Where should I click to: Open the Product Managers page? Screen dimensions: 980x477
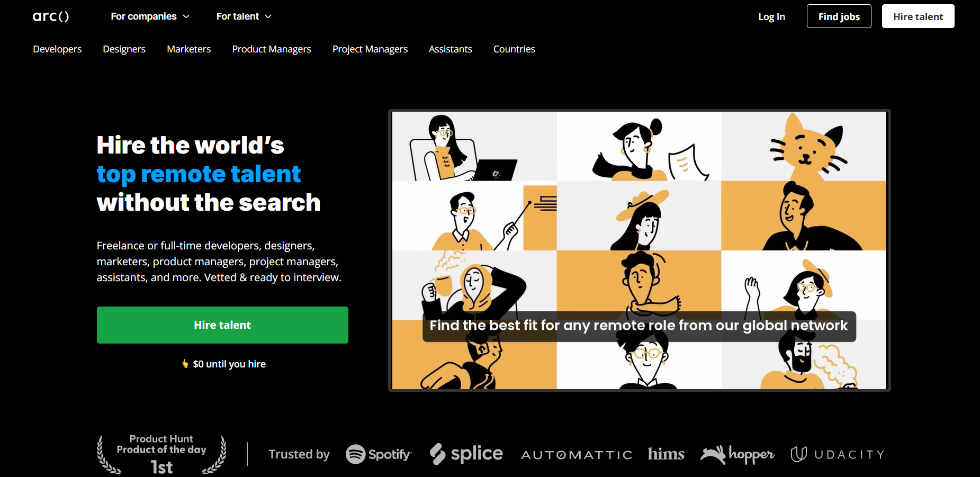coord(271,49)
